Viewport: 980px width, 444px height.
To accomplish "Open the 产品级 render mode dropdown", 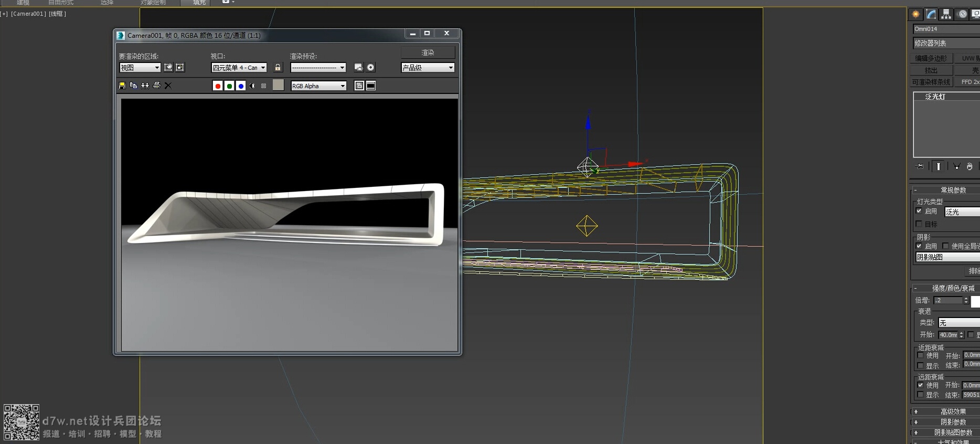I will [428, 67].
